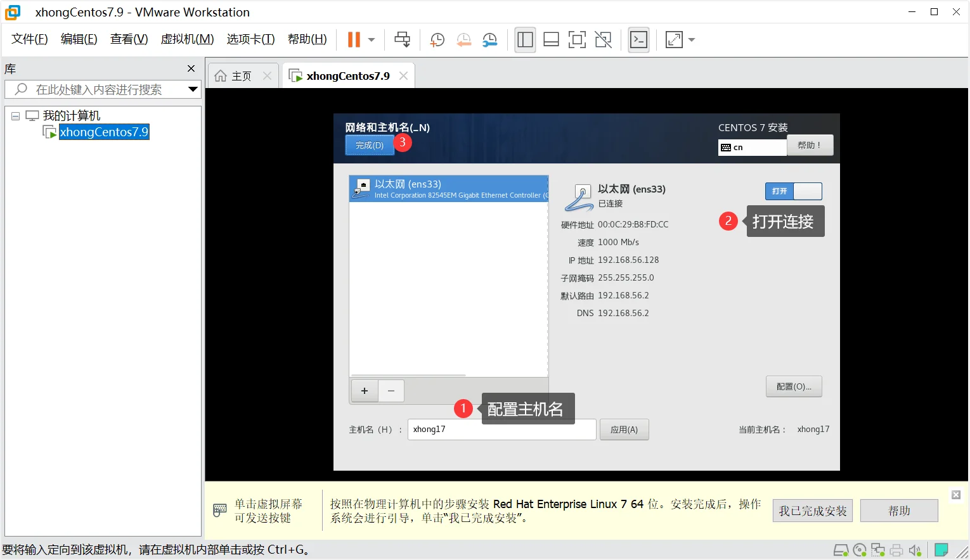Enter full screen mode icon
The image size is (970, 560).
point(577,40)
